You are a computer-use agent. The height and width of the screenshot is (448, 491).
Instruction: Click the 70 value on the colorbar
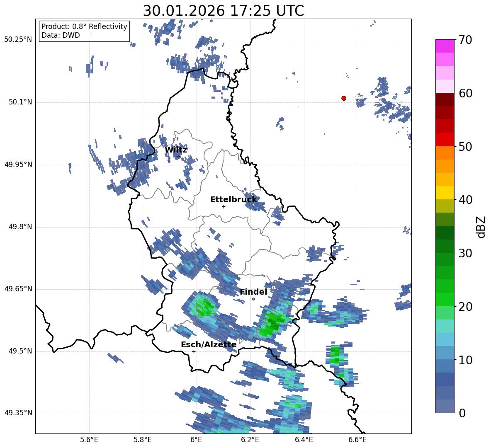click(x=465, y=40)
